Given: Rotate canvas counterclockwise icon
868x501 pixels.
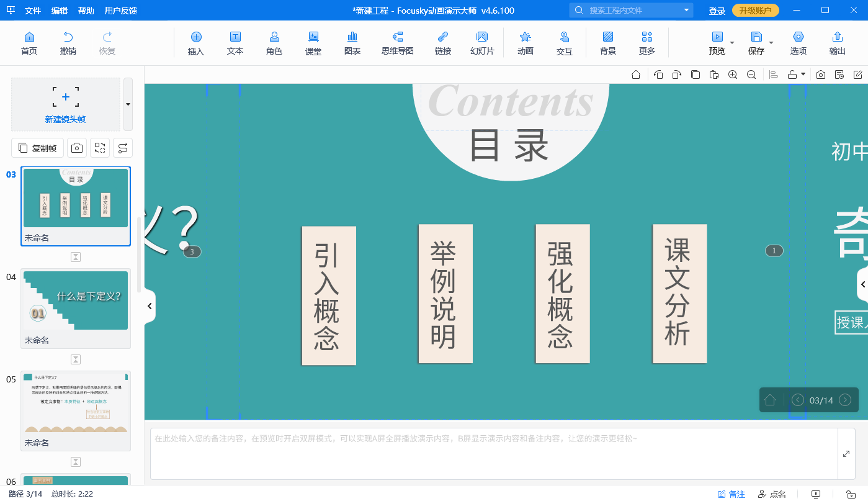Looking at the screenshot, I should (x=658, y=74).
